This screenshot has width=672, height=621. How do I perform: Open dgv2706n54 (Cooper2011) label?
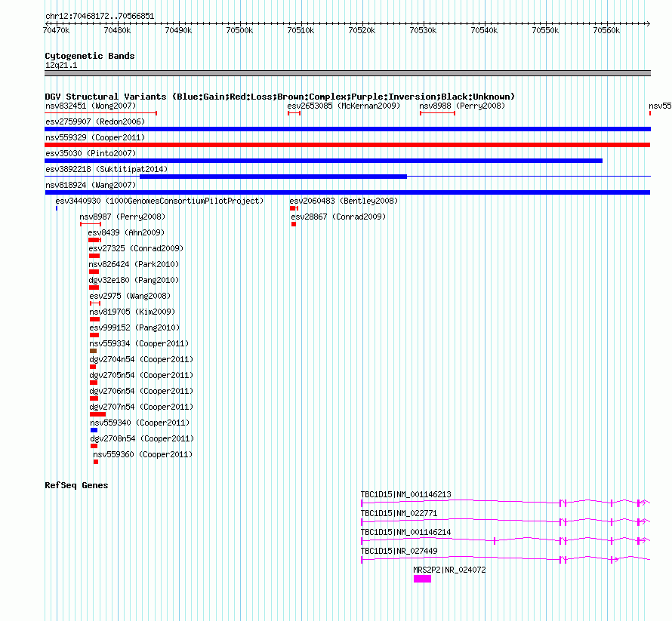point(141,391)
